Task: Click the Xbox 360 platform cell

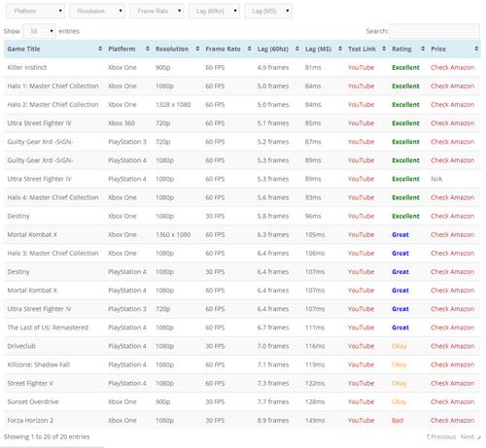Action: [121, 123]
